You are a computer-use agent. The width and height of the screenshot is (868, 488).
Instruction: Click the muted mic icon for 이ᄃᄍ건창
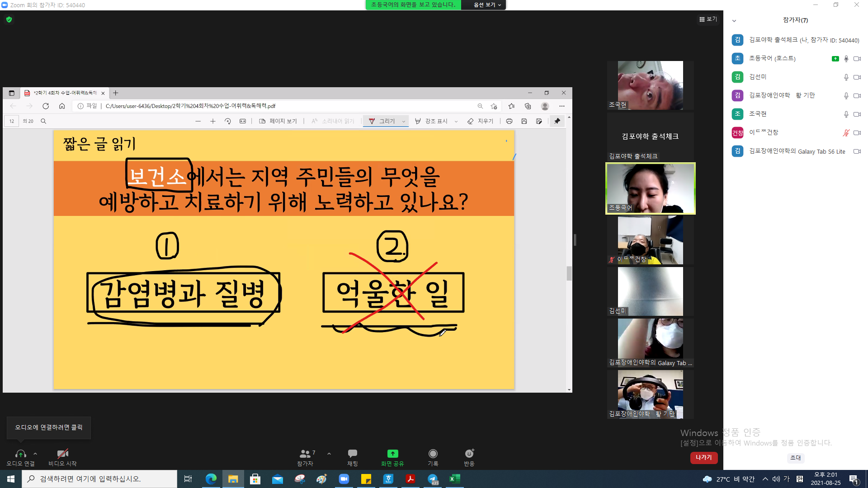click(846, 133)
